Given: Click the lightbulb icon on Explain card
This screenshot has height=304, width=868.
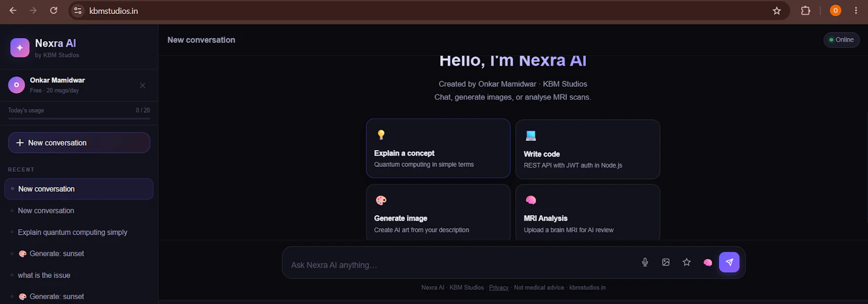Looking at the screenshot, I should [381, 134].
